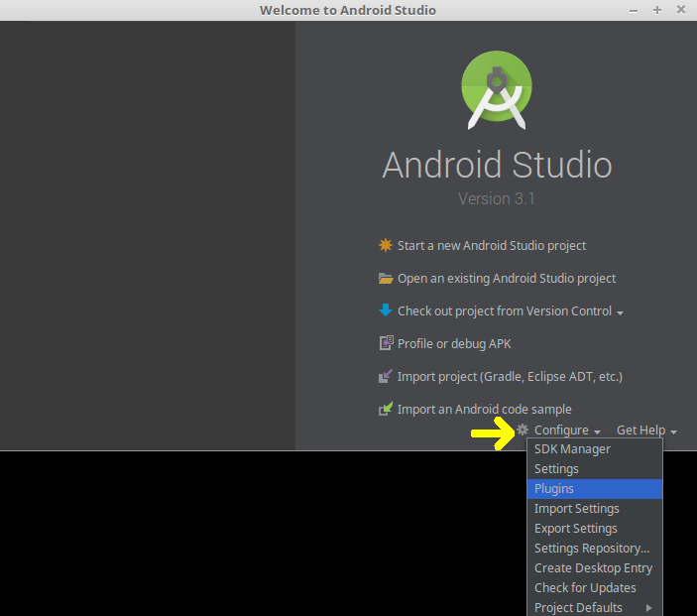Choose Import an Android code sample
Screen dimensions: 697x616
point(484,410)
